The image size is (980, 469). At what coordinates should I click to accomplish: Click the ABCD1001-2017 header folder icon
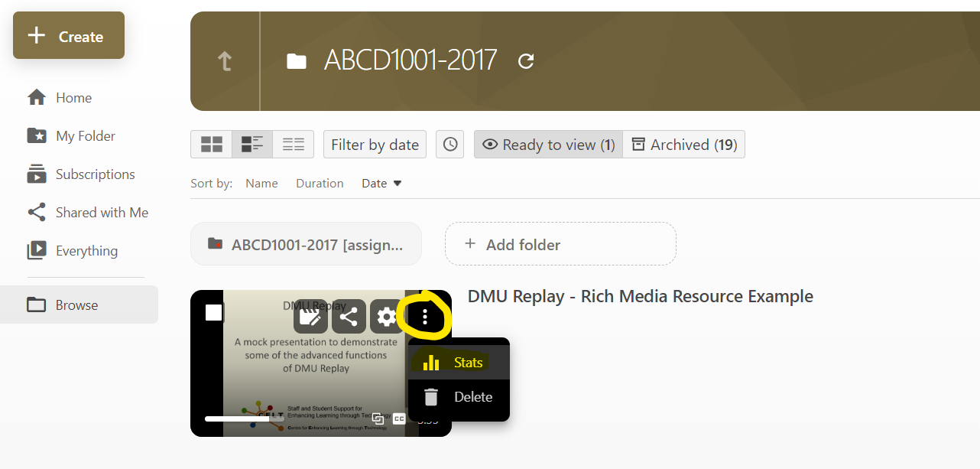click(x=297, y=60)
